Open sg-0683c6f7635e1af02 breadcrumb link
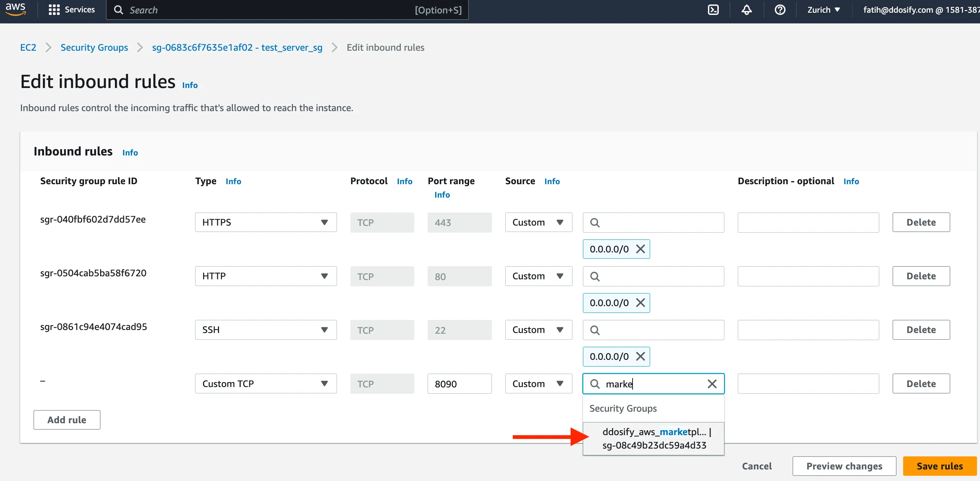The height and width of the screenshot is (481, 980). [237, 47]
